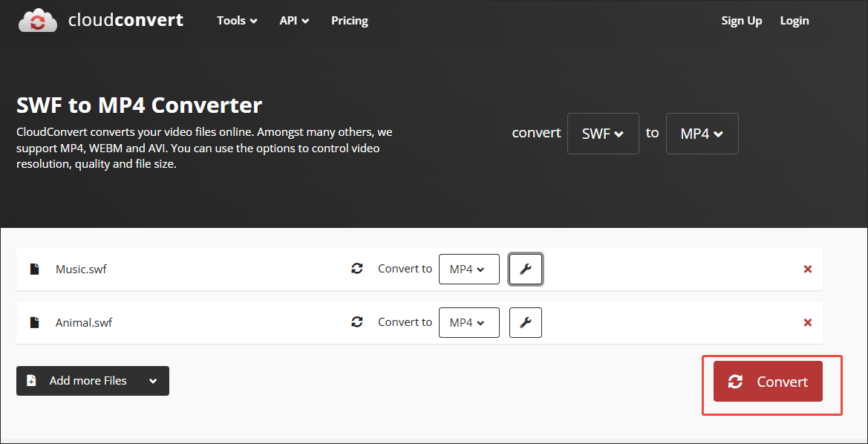The width and height of the screenshot is (868, 444).
Task: Click the refresh conversion icon beside Animal.swf
Action: click(x=357, y=322)
